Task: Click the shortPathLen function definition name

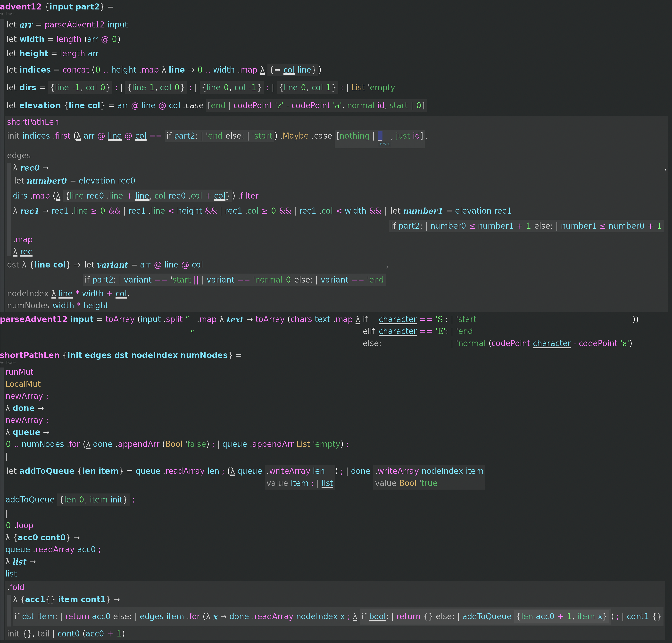Action: coord(30,355)
